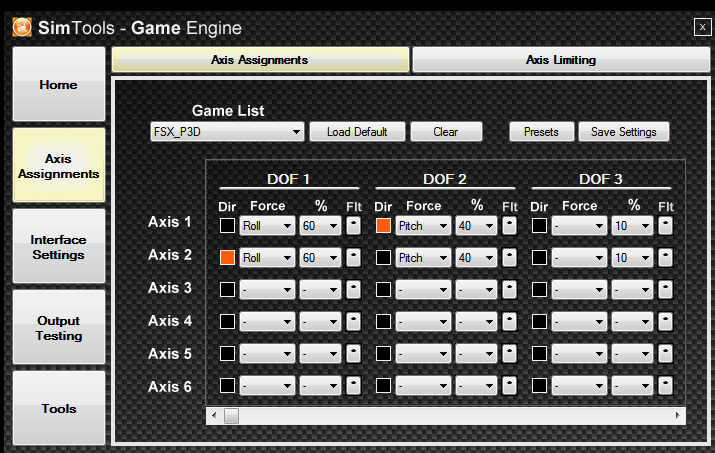
Task: Toggle Axis 3 DOF 2 direction box
Action: 383,290
